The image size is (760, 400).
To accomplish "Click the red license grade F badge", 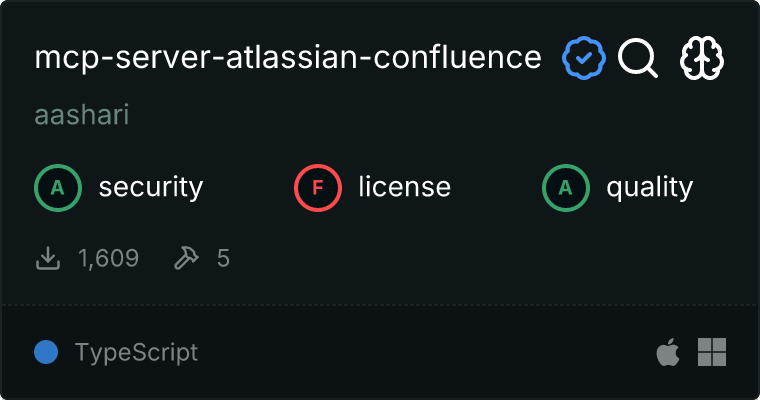I will [x=317, y=187].
